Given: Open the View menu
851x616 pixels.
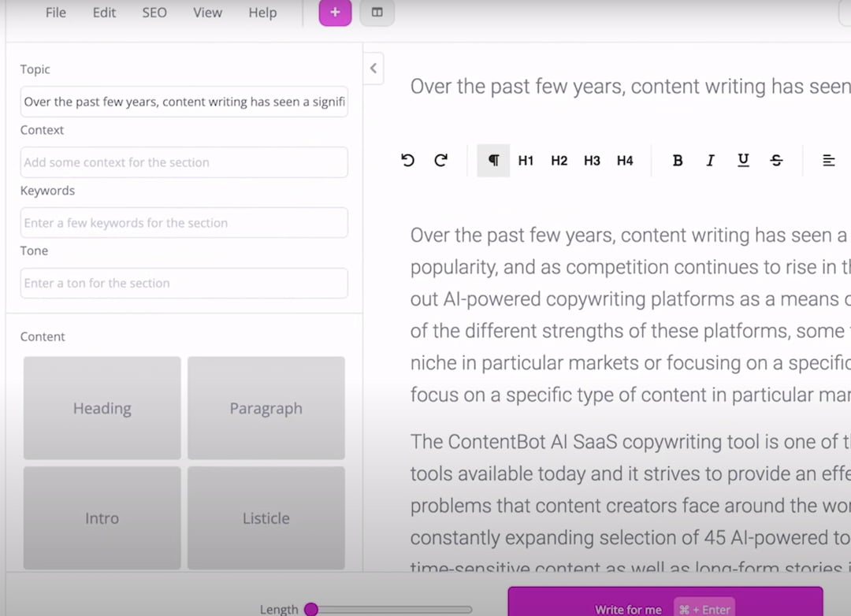Looking at the screenshot, I should click(207, 13).
